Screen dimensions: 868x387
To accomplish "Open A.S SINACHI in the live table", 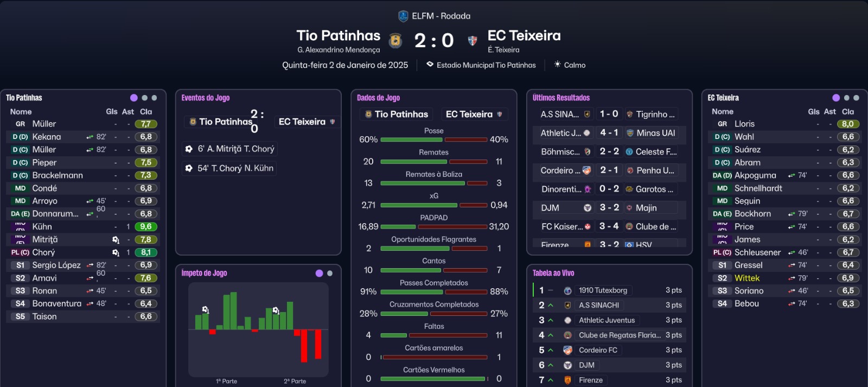I will (598, 305).
